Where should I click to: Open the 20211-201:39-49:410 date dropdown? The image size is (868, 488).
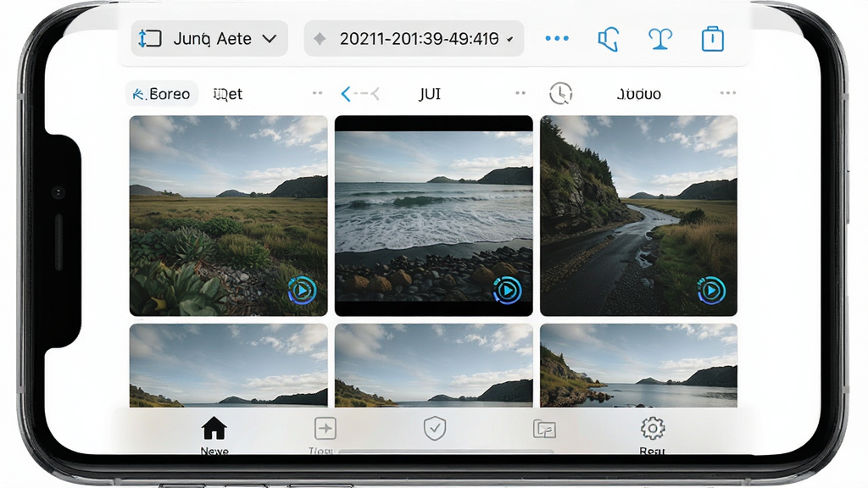[x=414, y=39]
